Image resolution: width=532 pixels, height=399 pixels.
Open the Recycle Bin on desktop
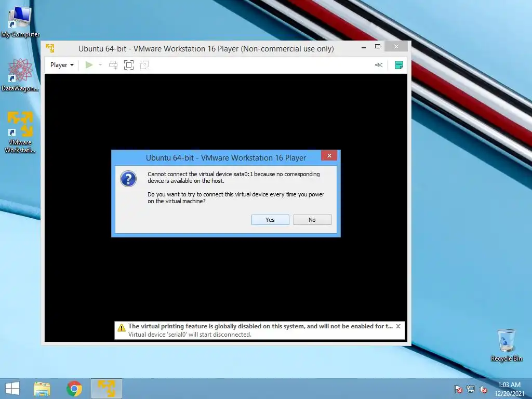(506, 345)
